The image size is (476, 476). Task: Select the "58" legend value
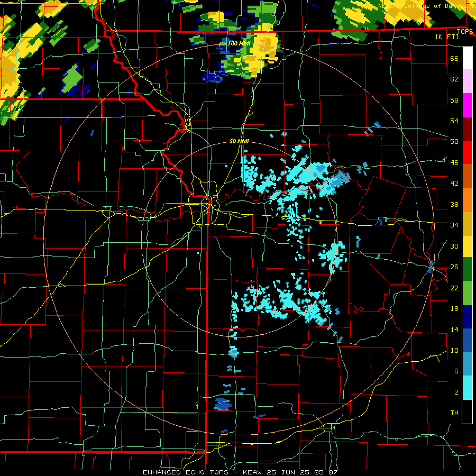tap(454, 100)
